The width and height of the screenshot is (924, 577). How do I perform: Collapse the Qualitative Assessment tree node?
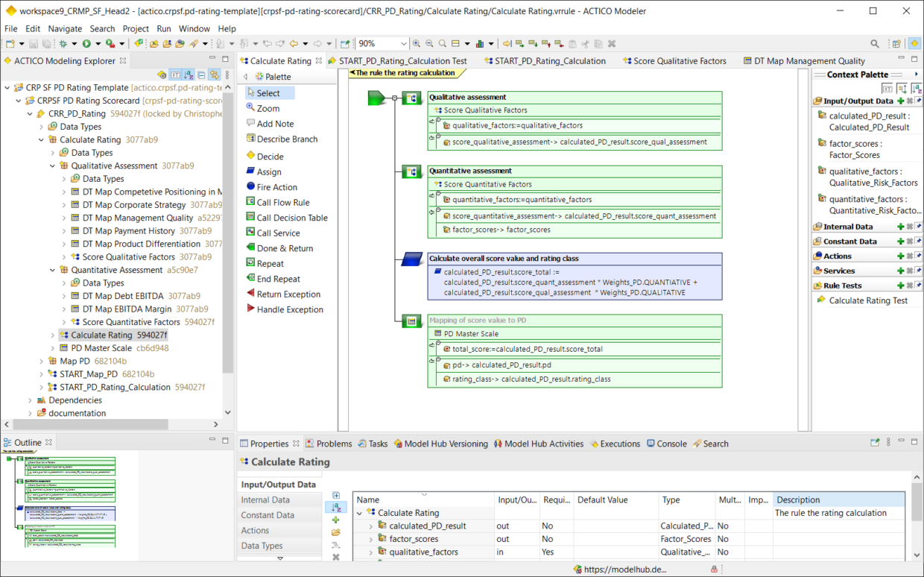(x=53, y=165)
